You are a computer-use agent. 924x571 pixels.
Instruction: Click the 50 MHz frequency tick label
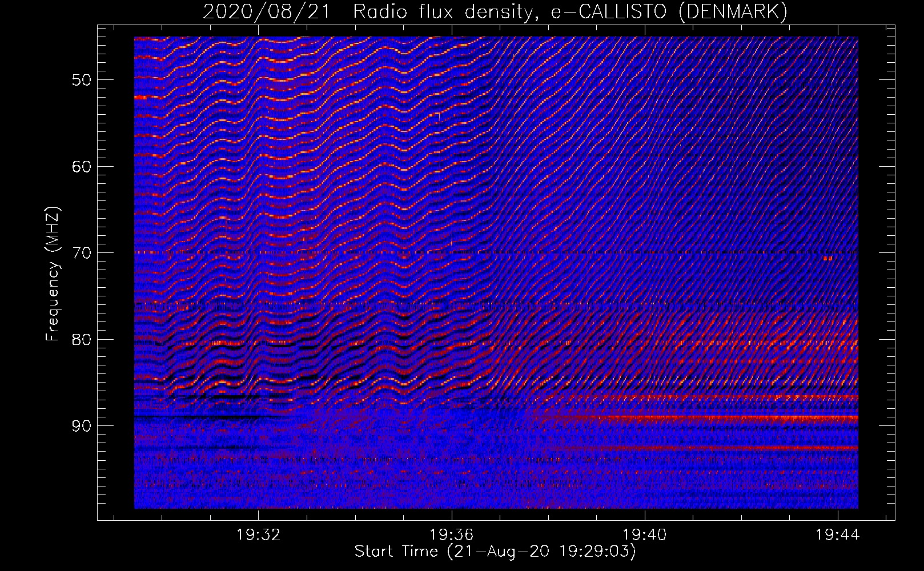82,80
